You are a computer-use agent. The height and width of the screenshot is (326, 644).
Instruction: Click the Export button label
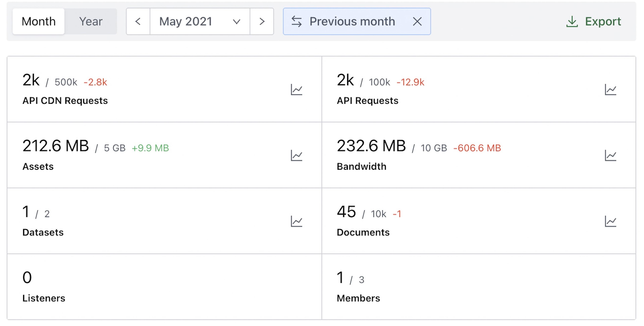coord(603,21)
